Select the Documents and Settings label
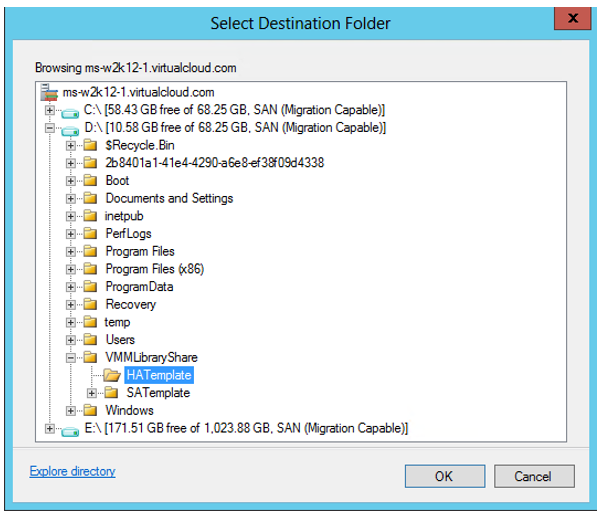The image size is (604, 515). coord(169,198)
